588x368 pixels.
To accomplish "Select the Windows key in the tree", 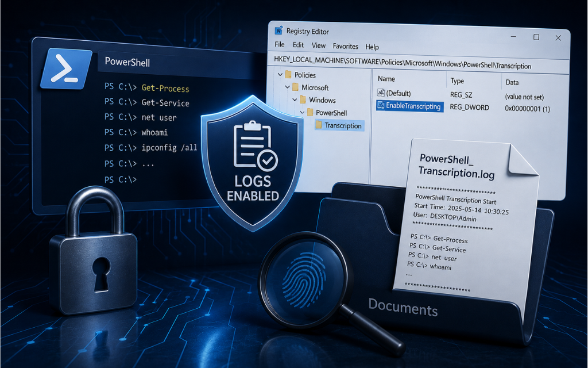I will point(322,100).
